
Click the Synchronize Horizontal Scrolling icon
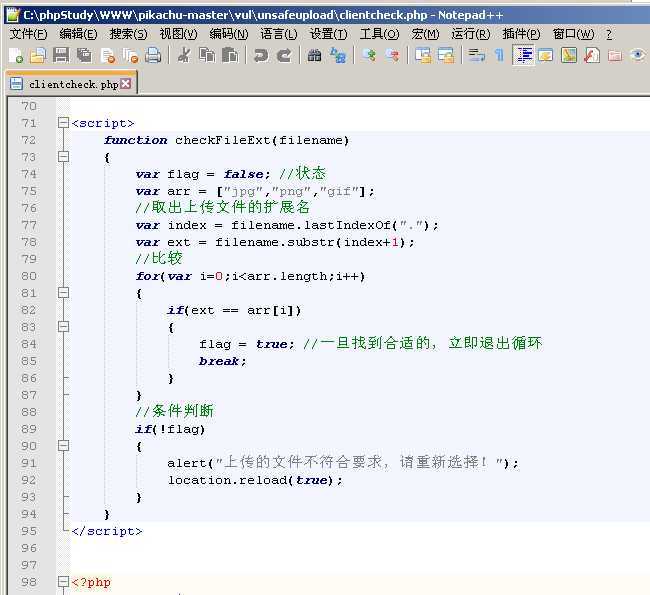(446, 55)
